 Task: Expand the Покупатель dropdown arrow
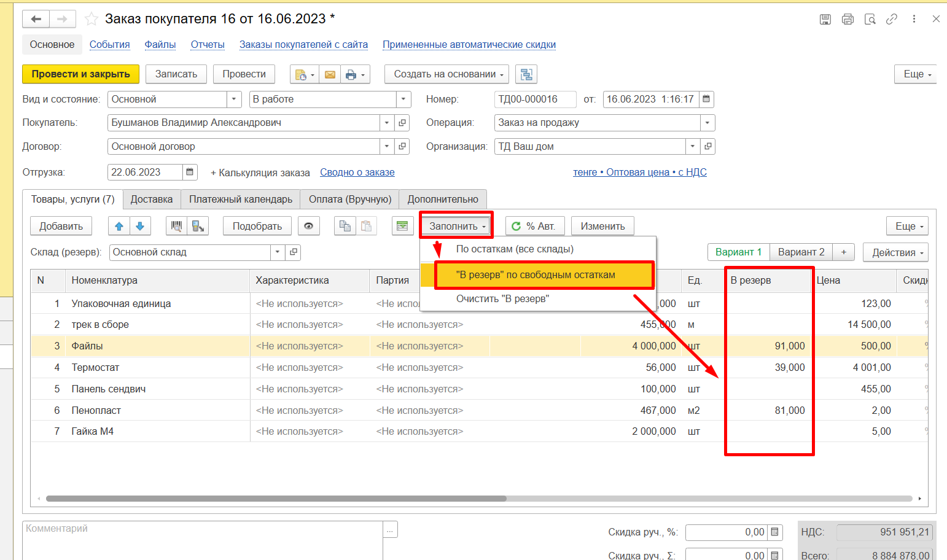[x=387, y=123]
